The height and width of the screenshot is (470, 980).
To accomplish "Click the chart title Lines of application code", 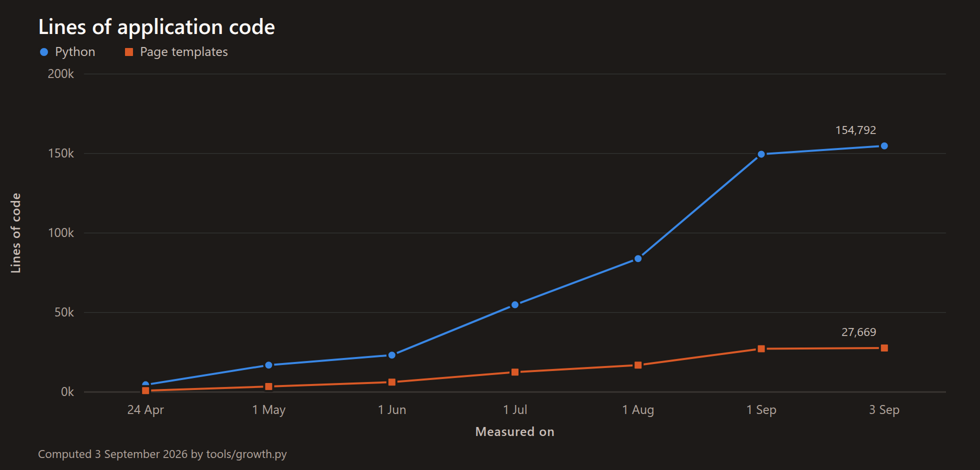I will [156, 27].
